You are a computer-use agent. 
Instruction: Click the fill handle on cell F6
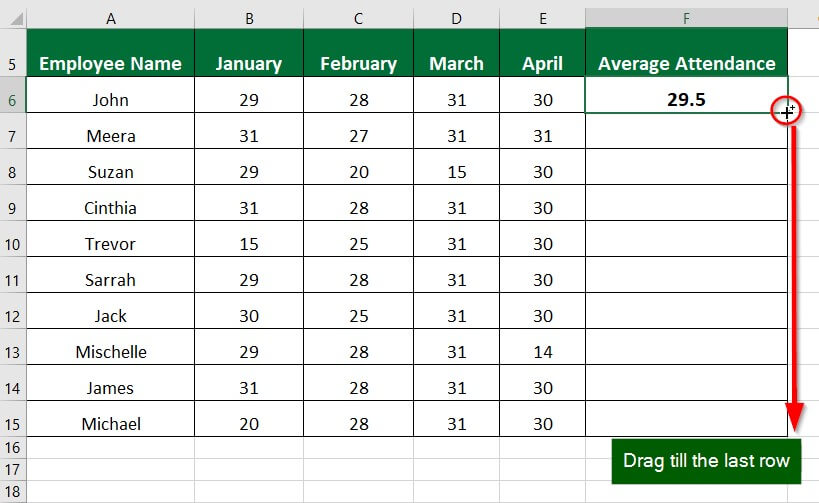tap(787, 112)
